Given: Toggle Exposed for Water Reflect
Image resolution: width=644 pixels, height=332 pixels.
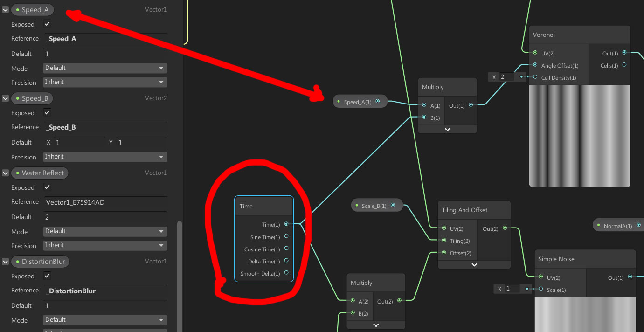Looking at the screenshot, I should (x=47, y=187).
